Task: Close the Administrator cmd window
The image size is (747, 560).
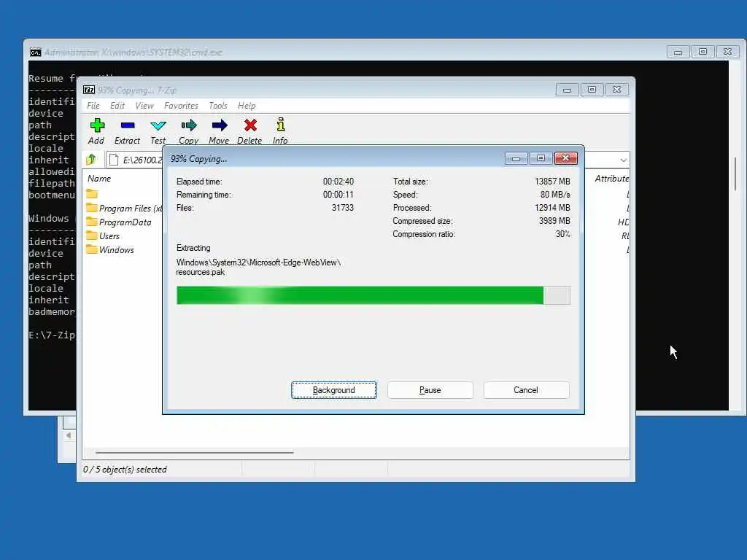Action: 727,52
